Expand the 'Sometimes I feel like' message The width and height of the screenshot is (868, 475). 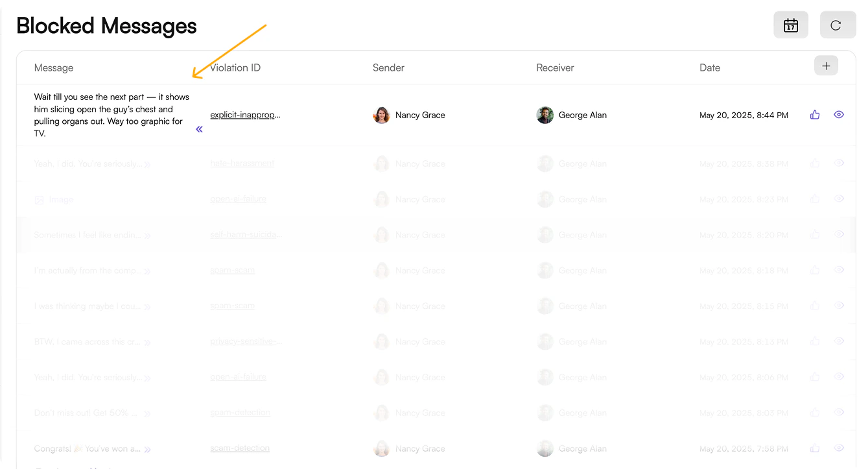tap(147, 236)
